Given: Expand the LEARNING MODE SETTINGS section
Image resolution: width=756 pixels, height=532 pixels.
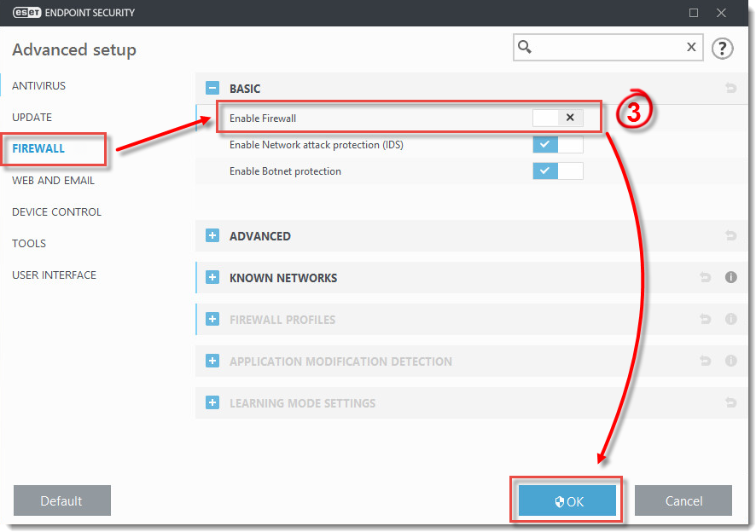Looking at the screenshot, I should pos(212,402).
